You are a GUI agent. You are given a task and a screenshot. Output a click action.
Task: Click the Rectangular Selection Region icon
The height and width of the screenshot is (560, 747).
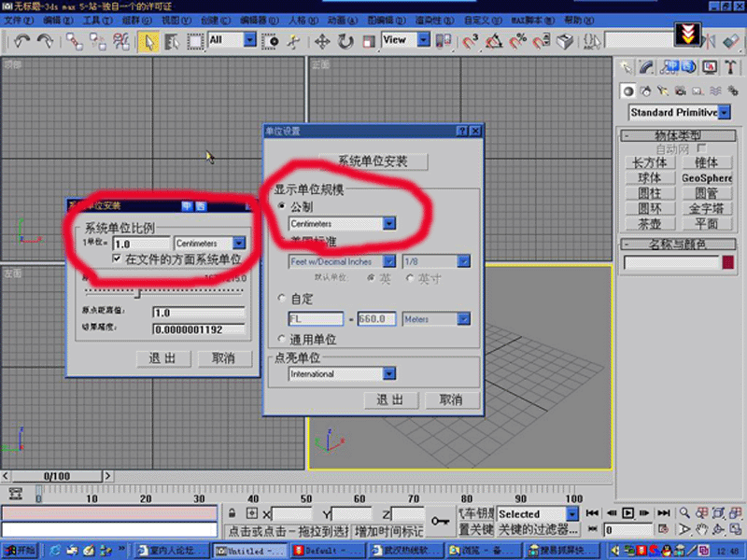click(x=195, y=41)
